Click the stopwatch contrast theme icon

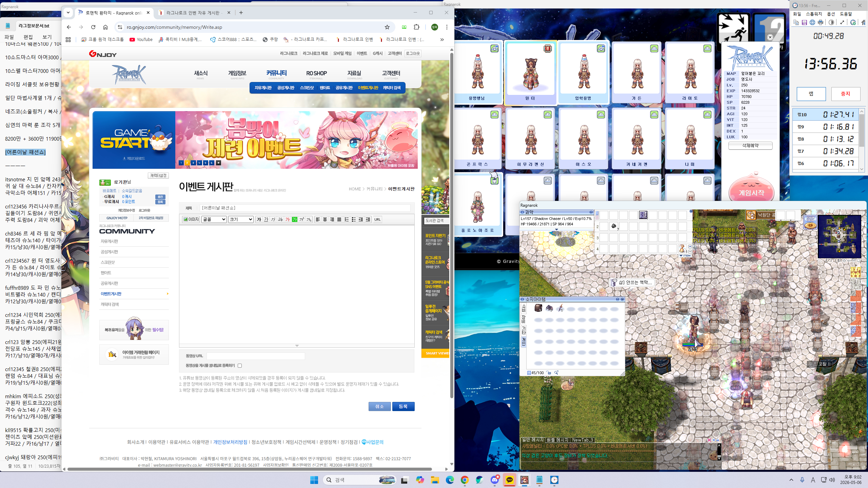831,22
